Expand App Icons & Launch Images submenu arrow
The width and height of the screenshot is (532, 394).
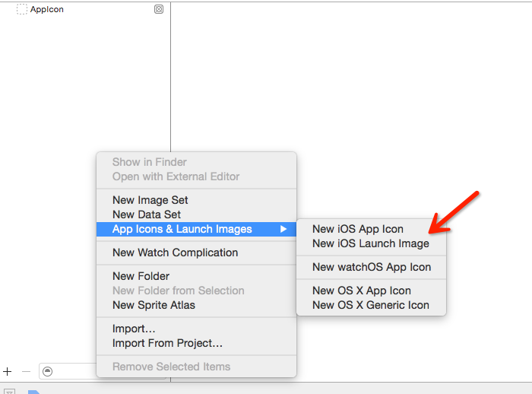pos(283,229)
